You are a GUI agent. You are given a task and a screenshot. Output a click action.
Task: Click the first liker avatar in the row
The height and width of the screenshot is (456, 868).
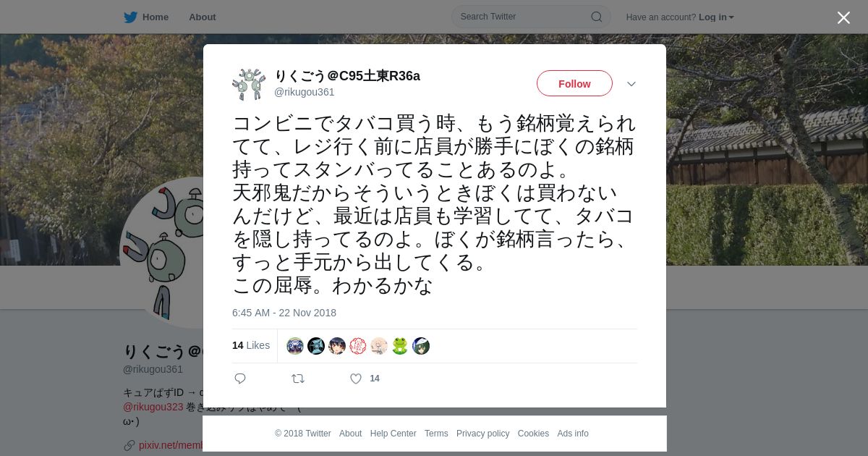click(295, 346)
